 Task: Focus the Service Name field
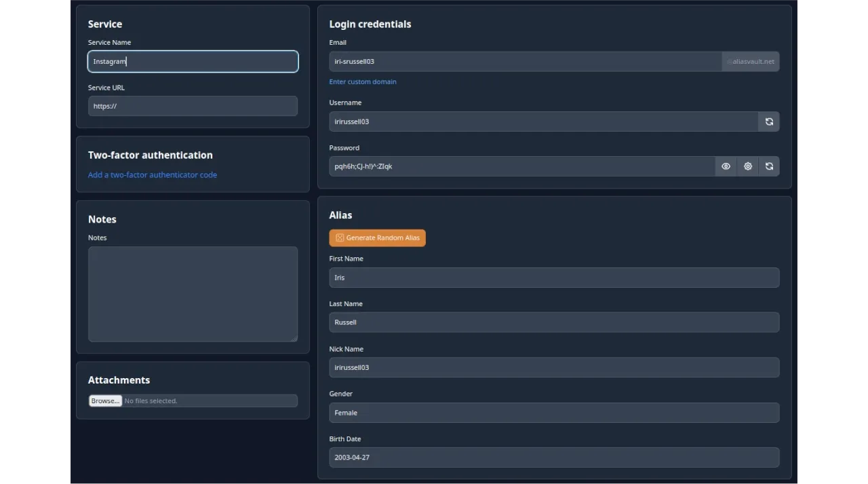click(x=193, y=62)
